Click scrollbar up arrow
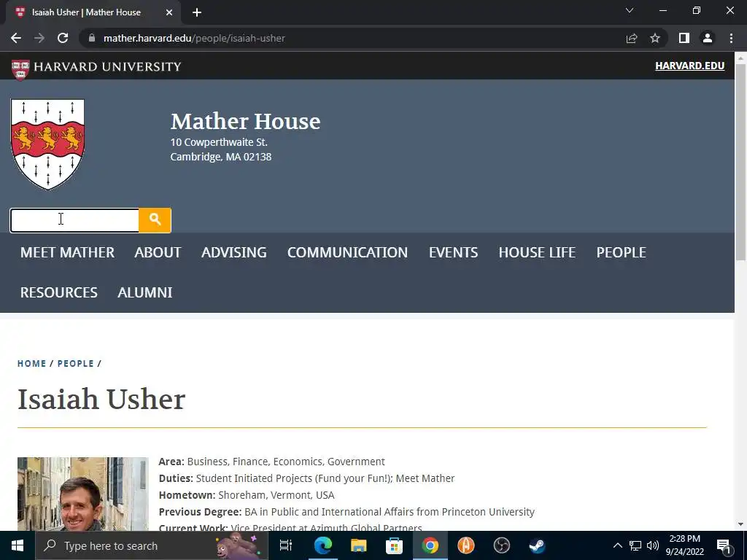The width and height of the screenshot is (747, 560). (740, 58)
